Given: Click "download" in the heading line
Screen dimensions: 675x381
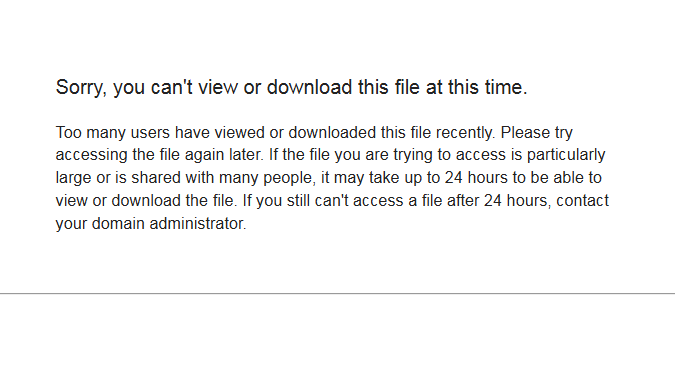Looking at the screenshot, I should coord(310,87).
